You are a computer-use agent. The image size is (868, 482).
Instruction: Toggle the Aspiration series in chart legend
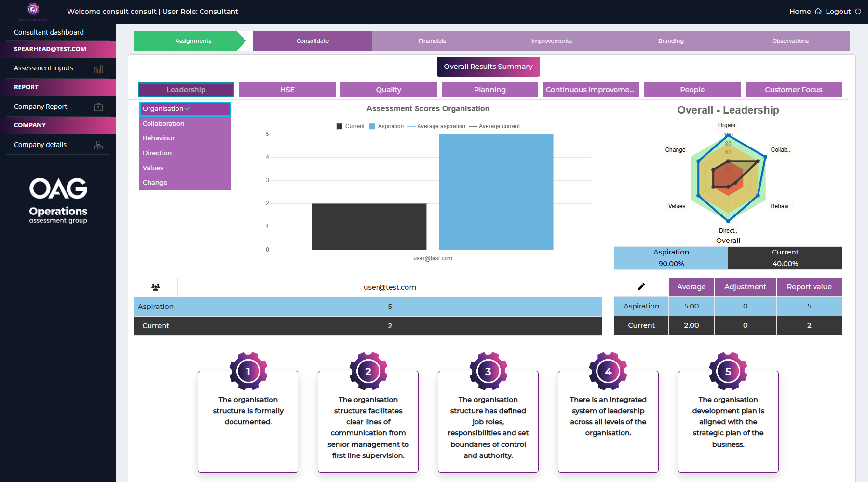tap(386, 126)
